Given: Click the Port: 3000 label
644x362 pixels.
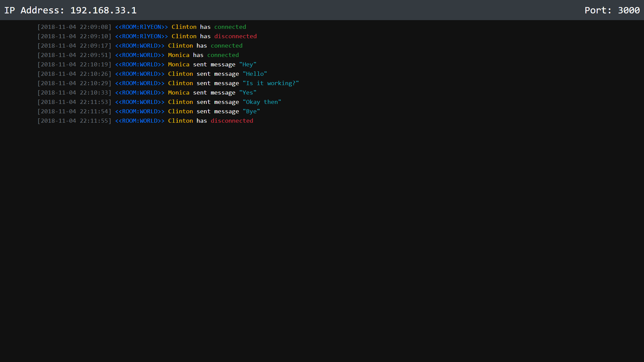Looking at the screenshot, I should [612, 10].
